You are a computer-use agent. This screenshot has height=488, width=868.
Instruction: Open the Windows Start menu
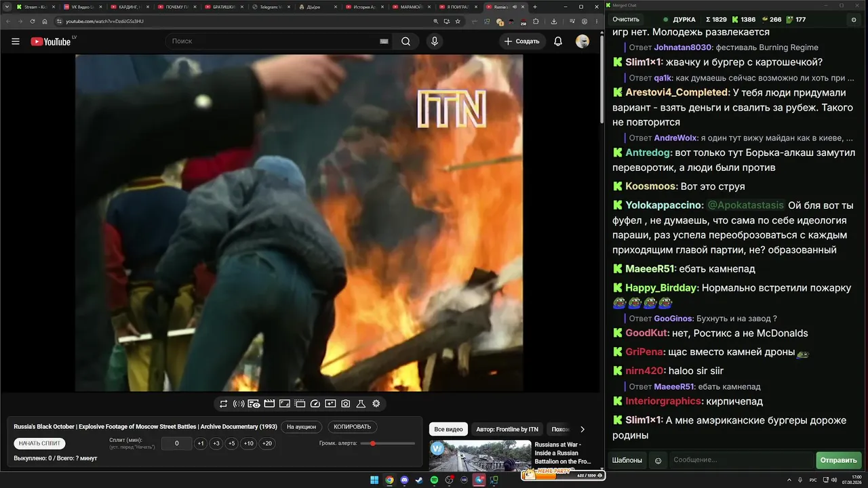pos(374,480)
